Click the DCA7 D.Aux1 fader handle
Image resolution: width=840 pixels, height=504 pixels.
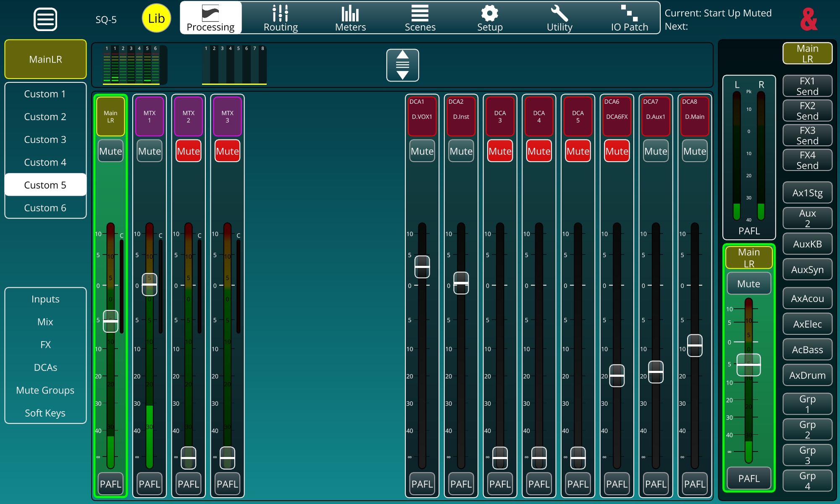(x=655, y=372)
